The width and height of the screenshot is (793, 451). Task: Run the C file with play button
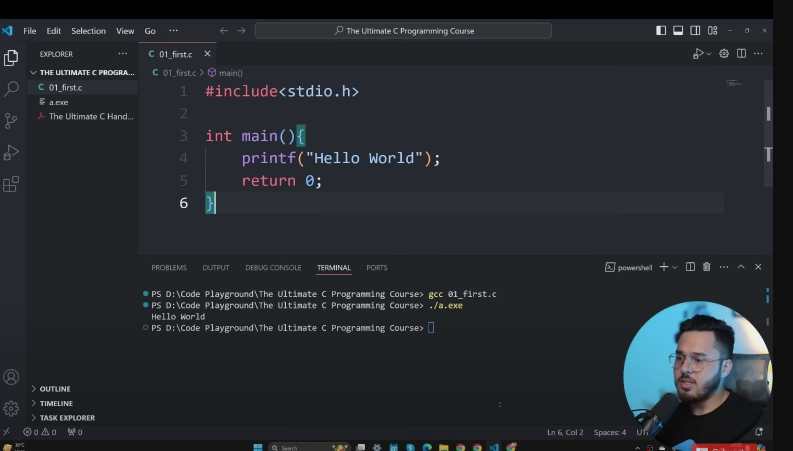698,54
